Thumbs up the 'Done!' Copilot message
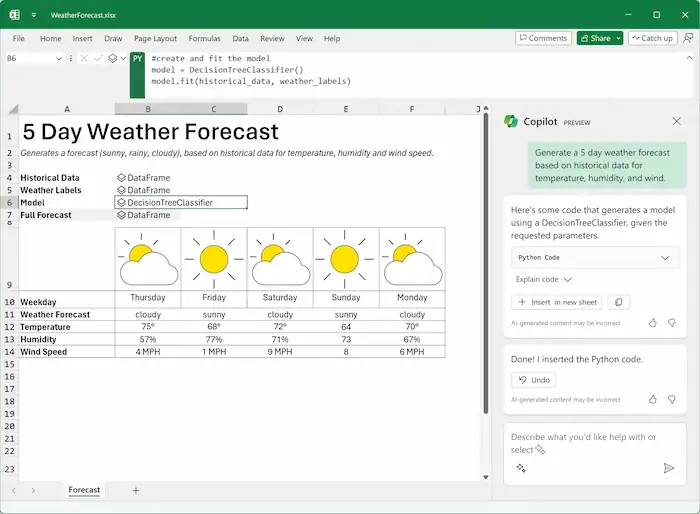Screen dimensions: 700x514 click(x=653, y=399)
